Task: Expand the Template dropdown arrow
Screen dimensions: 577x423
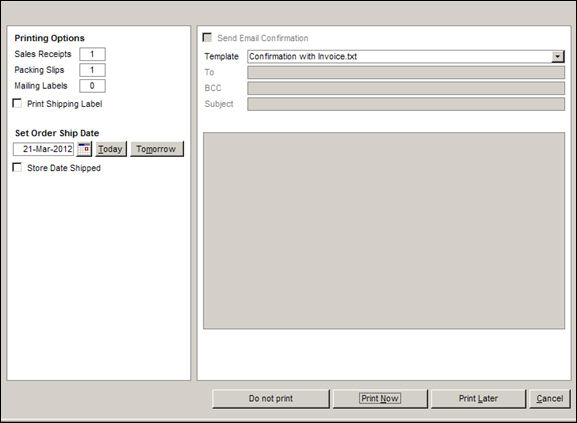Action: 558,56
